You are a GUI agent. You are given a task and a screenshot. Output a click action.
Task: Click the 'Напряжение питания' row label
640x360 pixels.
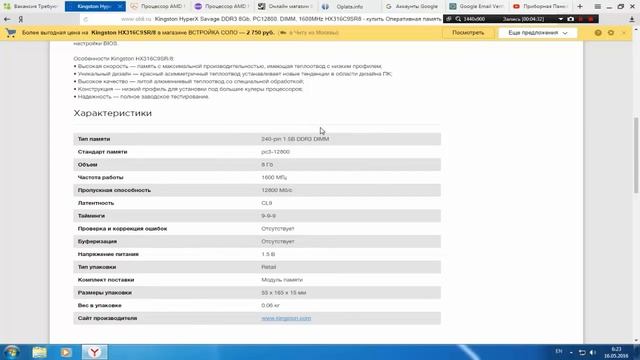point(108,254)
